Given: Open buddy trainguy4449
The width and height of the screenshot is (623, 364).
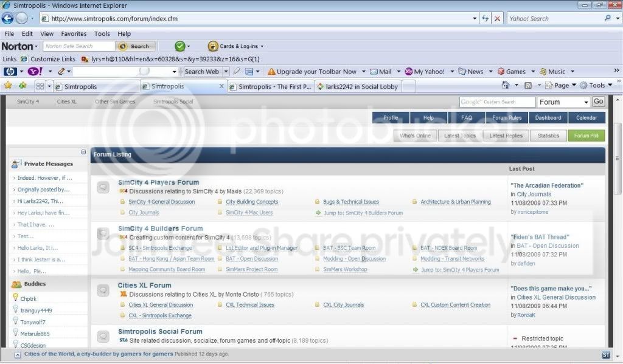Looking at the screenshot, I should (36, 311).
